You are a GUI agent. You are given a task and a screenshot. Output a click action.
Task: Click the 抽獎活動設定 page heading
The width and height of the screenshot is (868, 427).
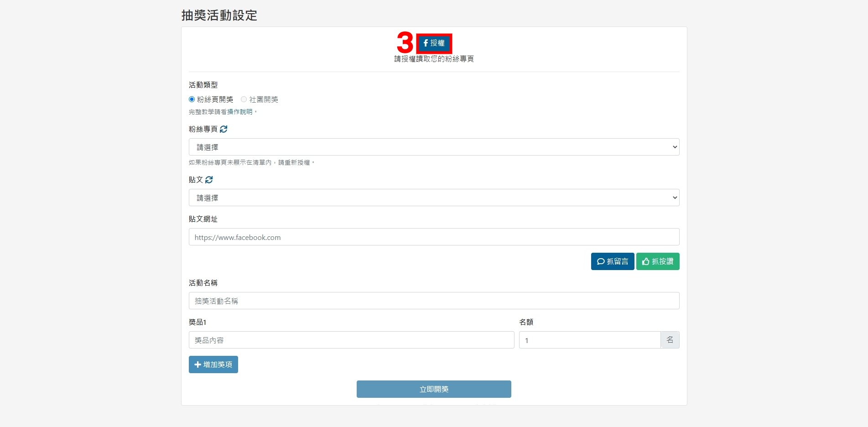click(x=219, y=16)
